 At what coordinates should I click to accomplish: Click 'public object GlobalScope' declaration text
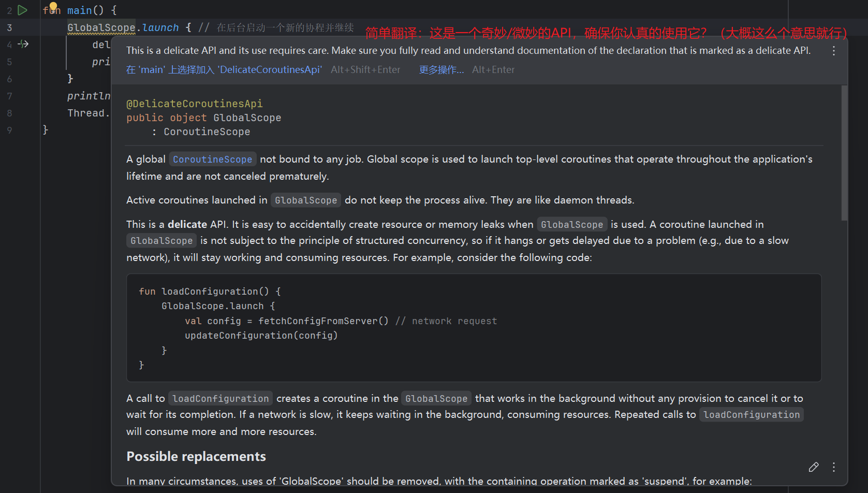coord(204,118)
